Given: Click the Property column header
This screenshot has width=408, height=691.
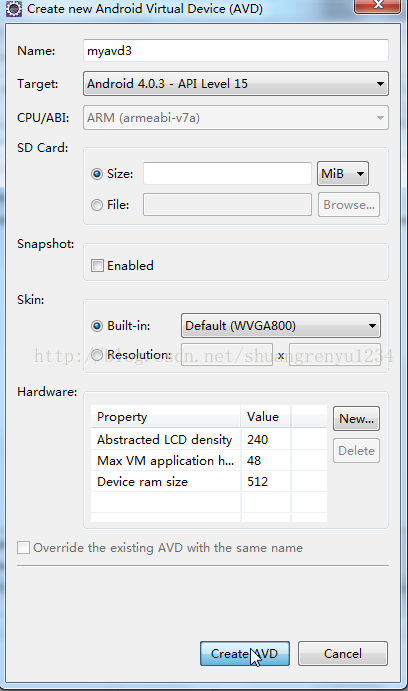Looking at the screenshot, I should pos(165,416).
